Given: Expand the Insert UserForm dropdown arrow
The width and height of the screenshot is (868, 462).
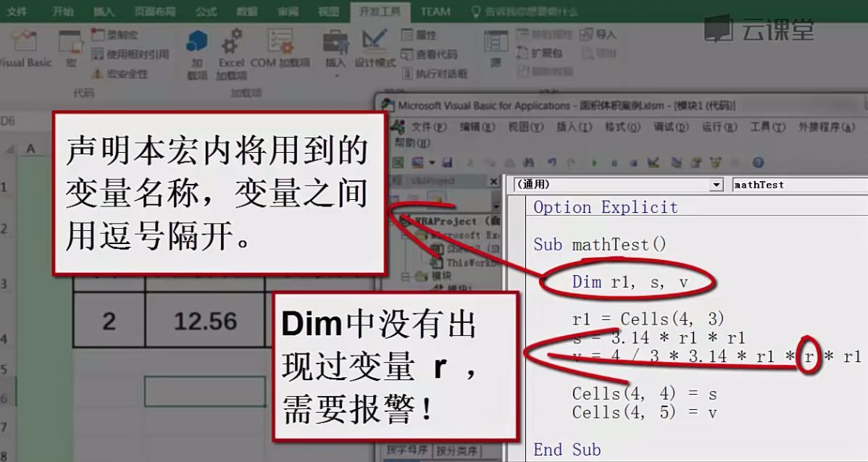Looking at the screenshot, I should pos(432,163).
